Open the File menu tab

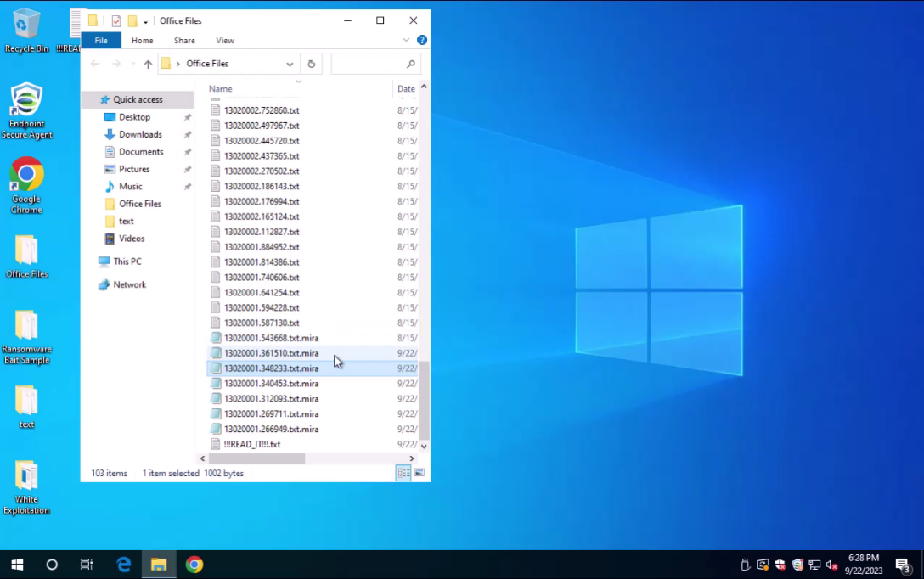101,40
